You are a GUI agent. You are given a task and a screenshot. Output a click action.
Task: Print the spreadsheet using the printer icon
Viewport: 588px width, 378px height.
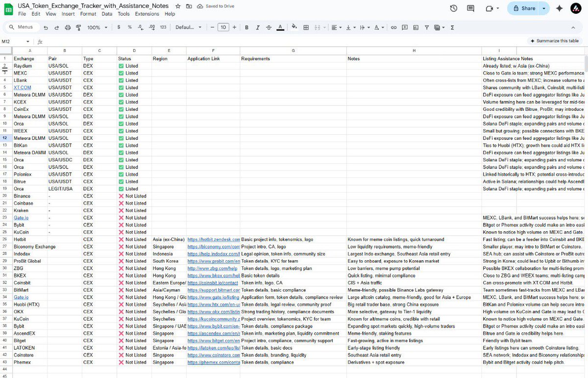(x=68, y=27)
